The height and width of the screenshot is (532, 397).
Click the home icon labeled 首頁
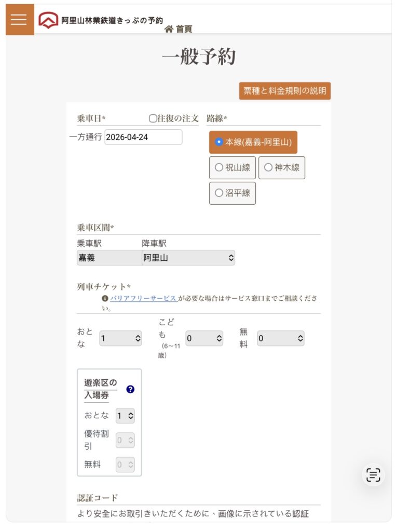point(169,29)
